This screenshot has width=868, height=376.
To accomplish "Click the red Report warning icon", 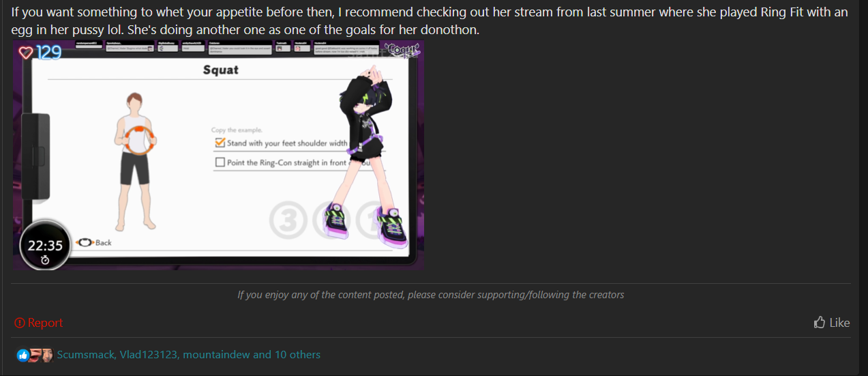I will [x=20, y=323].
